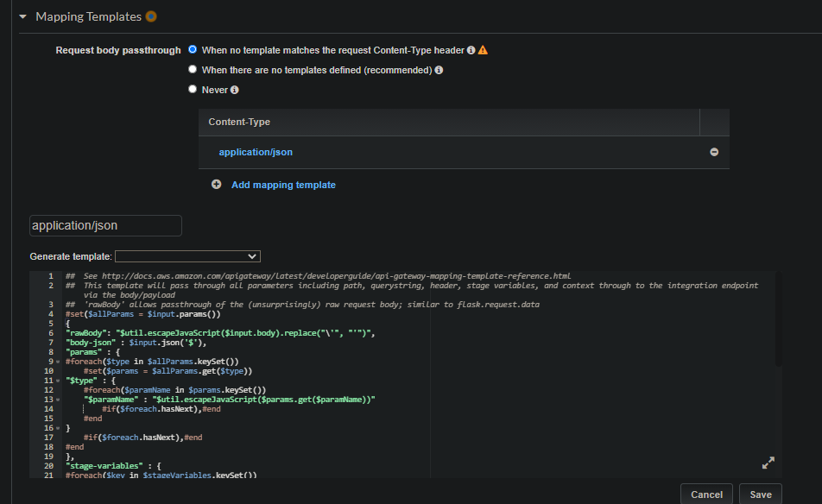The width and height of the screenshot is (822, 504).
Task: Click the orange dot beside Mapping Templates
Action: [x=151, y=16]
